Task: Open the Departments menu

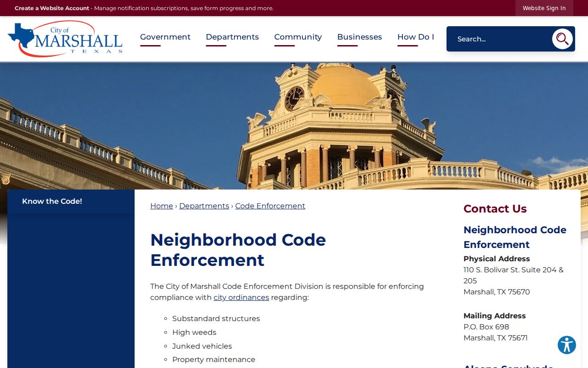Action: 232,37
